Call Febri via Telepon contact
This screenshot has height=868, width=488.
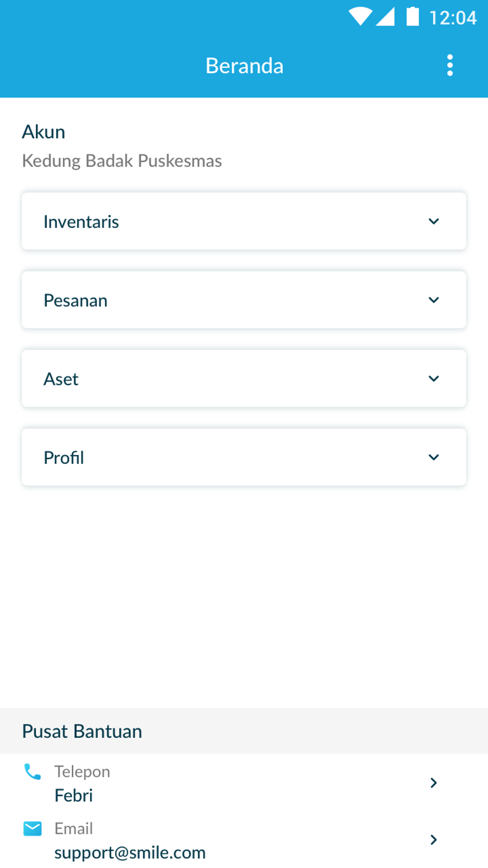(74, 795)
